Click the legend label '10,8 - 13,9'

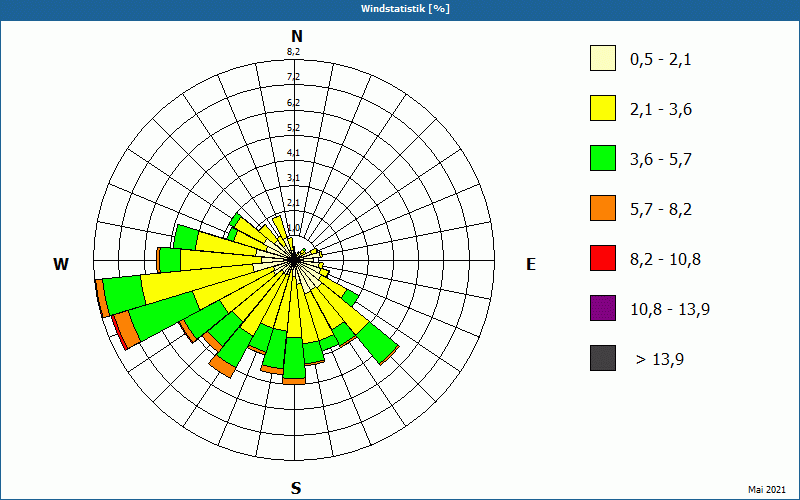coord(670,310)
